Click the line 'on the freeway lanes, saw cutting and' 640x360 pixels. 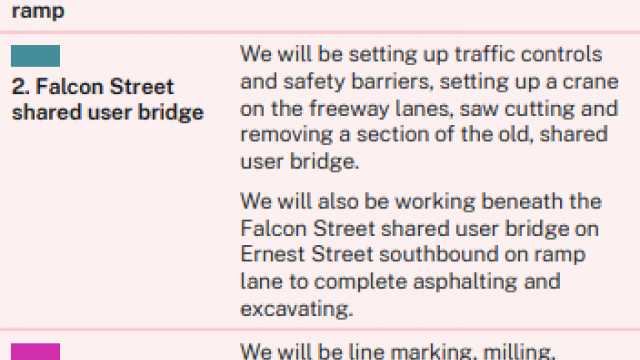pyautogui.click(x=429, y=109)
